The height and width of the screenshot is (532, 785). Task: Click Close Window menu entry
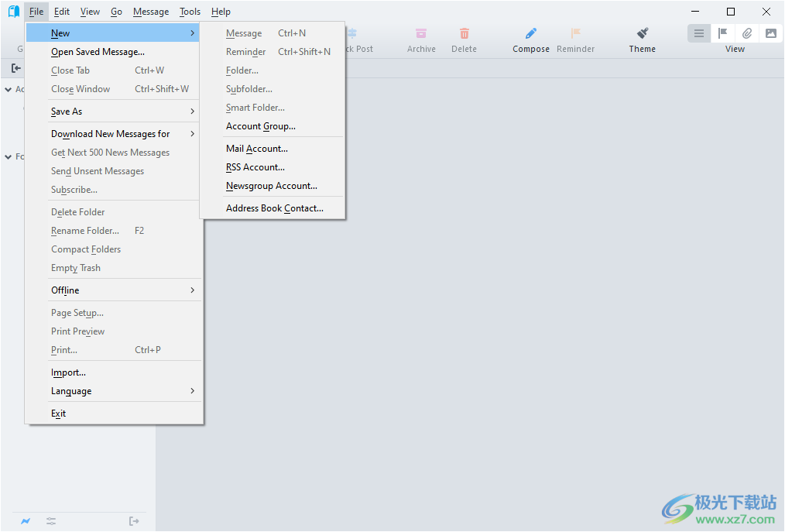(114, 89)
